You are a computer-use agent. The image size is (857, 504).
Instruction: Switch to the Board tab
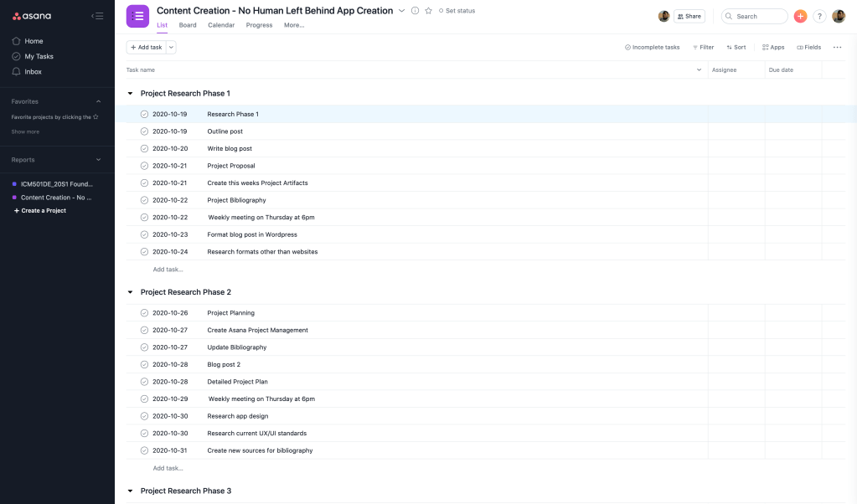188,25
